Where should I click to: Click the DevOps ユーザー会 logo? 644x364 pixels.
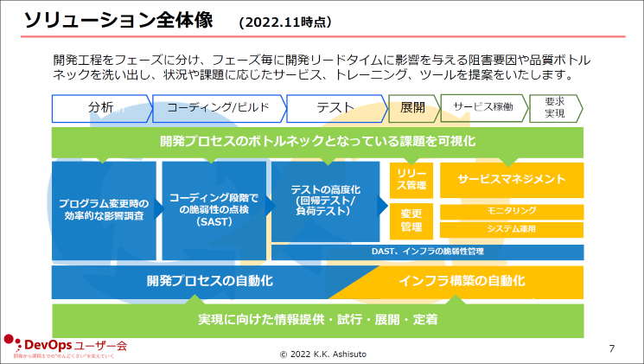pyautogui.click(x=66, y=346)
